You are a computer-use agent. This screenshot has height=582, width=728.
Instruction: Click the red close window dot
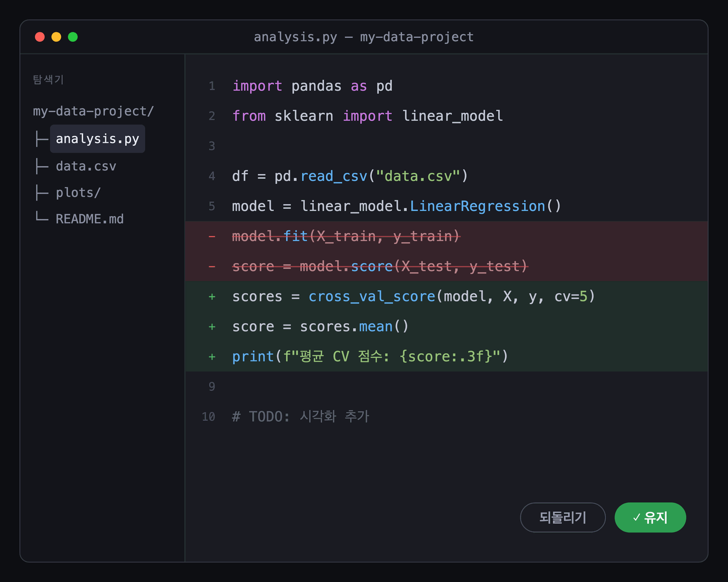pos(40,37)
